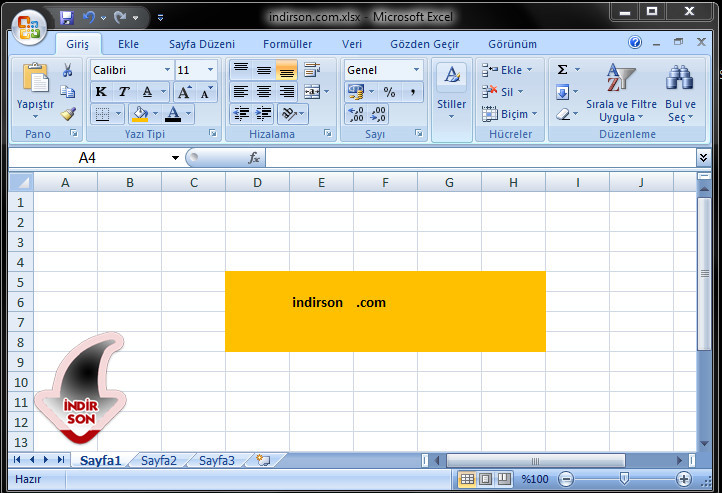The height and width of the screenshot is (493, 722).
Task: Open Sırala ve Filtre Uygula menu
Action: (x=621, y=93)
